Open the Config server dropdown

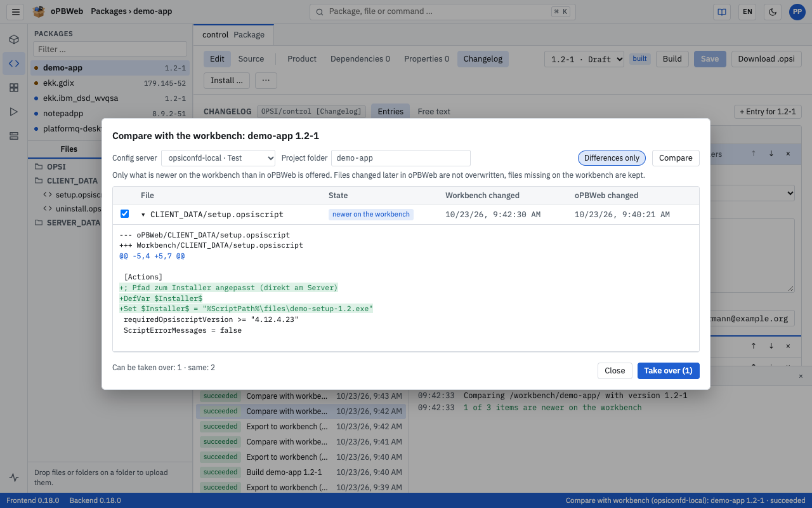tap(218, 158)
